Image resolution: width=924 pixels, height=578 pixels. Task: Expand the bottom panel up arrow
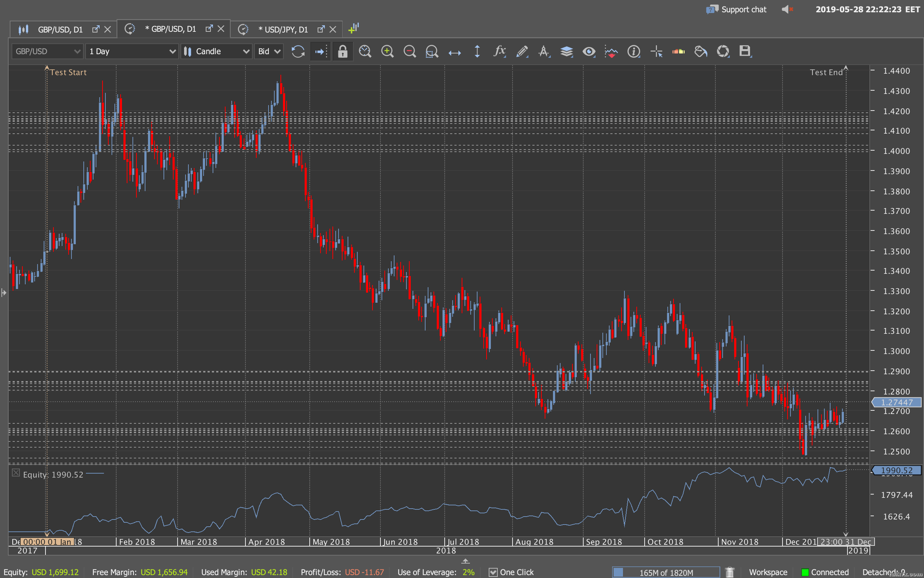click(x=465, y=561)
